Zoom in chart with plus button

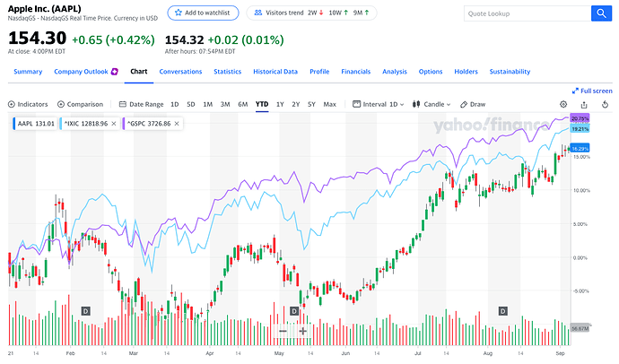click(302, 331)
